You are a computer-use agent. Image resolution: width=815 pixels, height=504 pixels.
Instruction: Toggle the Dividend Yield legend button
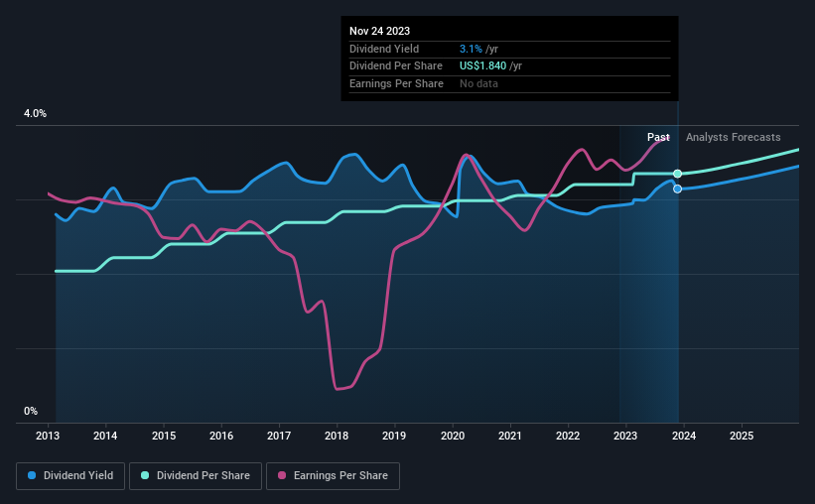point(70,476)
